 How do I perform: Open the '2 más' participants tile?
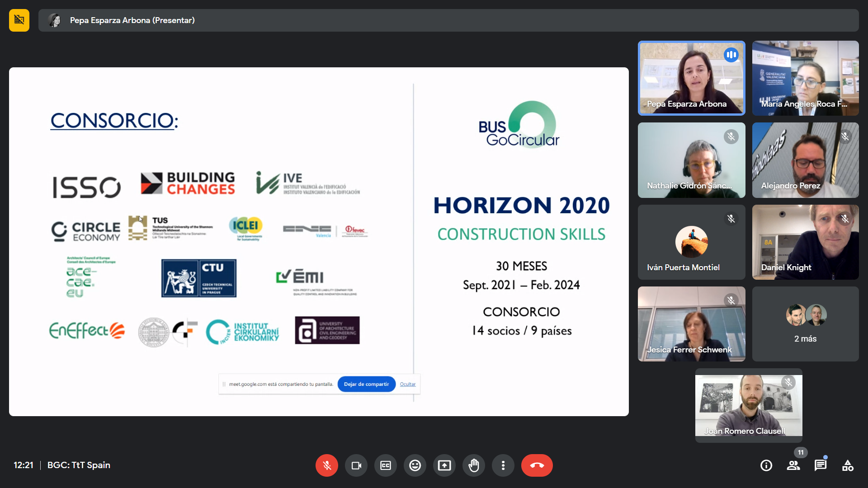(x=806, y=324)
